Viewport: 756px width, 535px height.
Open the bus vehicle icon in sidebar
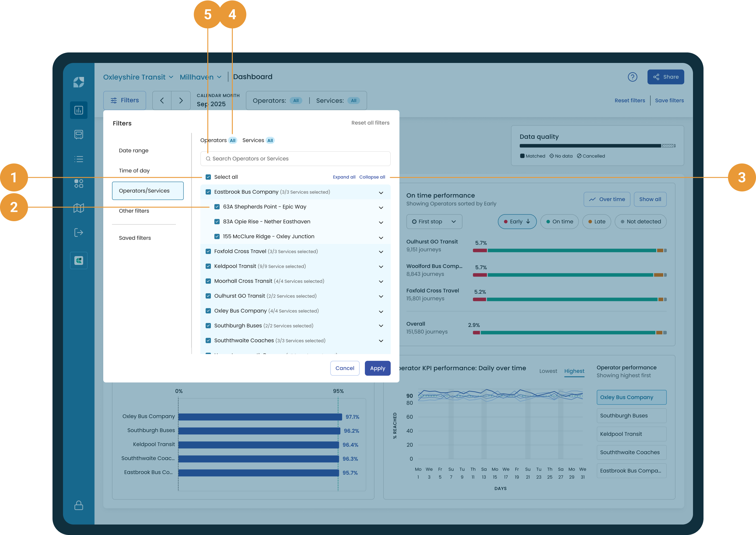click(78, 134)
